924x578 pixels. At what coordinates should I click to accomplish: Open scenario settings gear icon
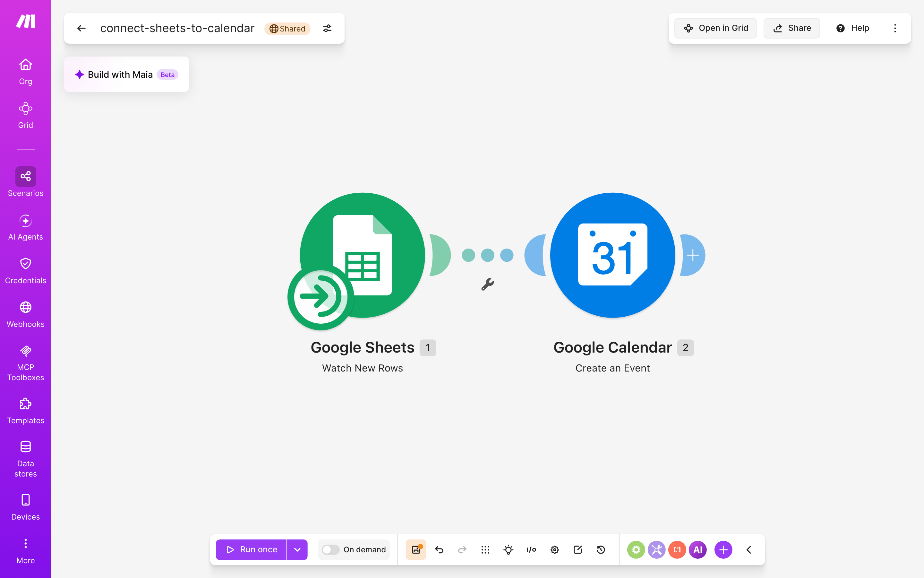[555, 550]
